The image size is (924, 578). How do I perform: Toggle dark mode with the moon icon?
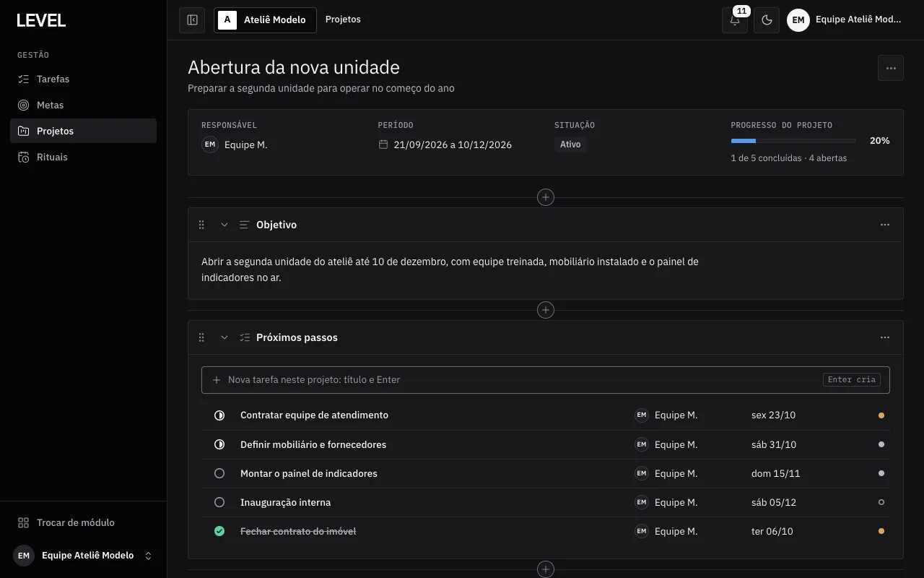[767, 20]
